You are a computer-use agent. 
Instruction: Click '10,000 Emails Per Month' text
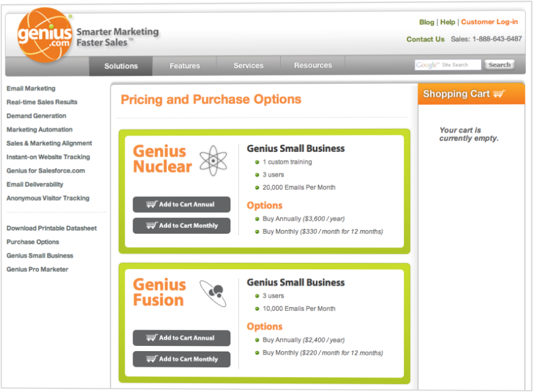coord(299,309)
